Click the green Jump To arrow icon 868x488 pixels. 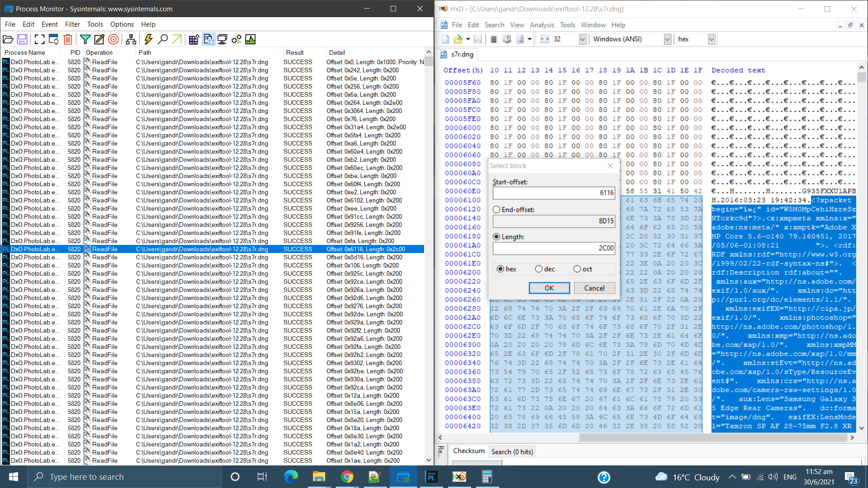click(x=177, y=39)
